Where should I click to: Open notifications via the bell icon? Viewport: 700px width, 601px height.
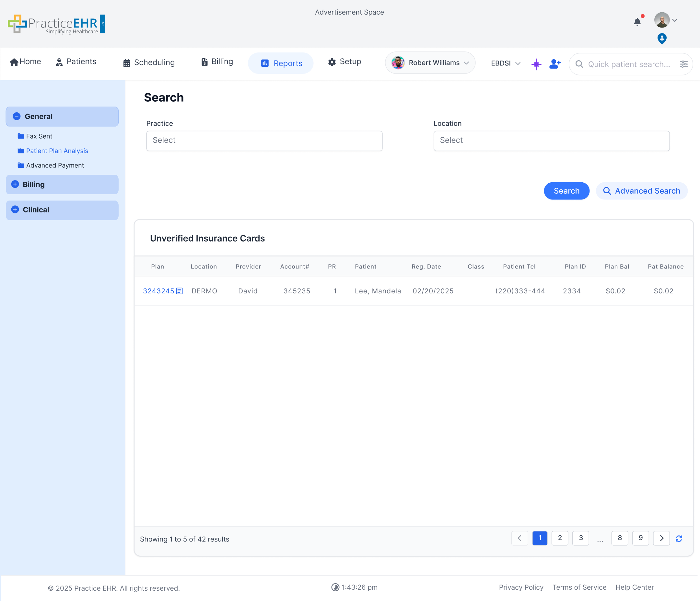[x=637, y=22]
